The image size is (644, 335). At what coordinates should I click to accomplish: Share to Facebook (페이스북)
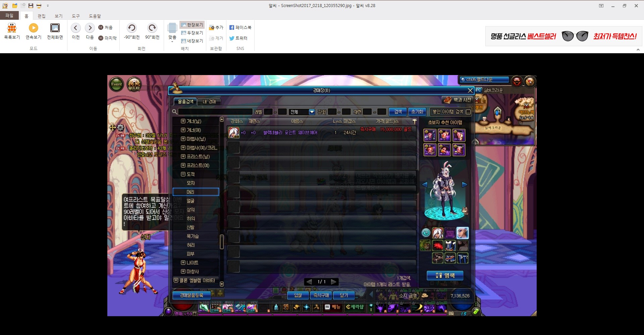pos(240,27)
